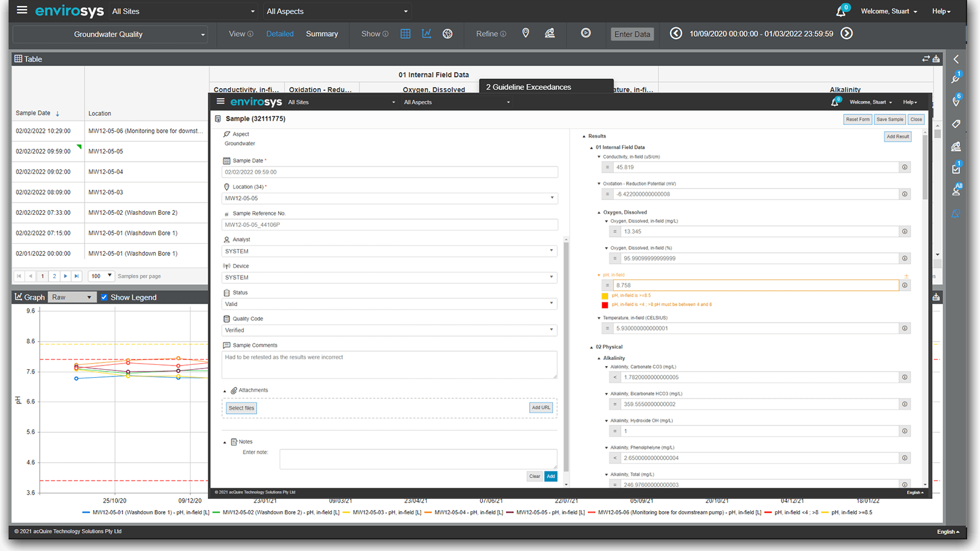Collapse the Attachments section

pyautogui.click(x=225, y=391)
